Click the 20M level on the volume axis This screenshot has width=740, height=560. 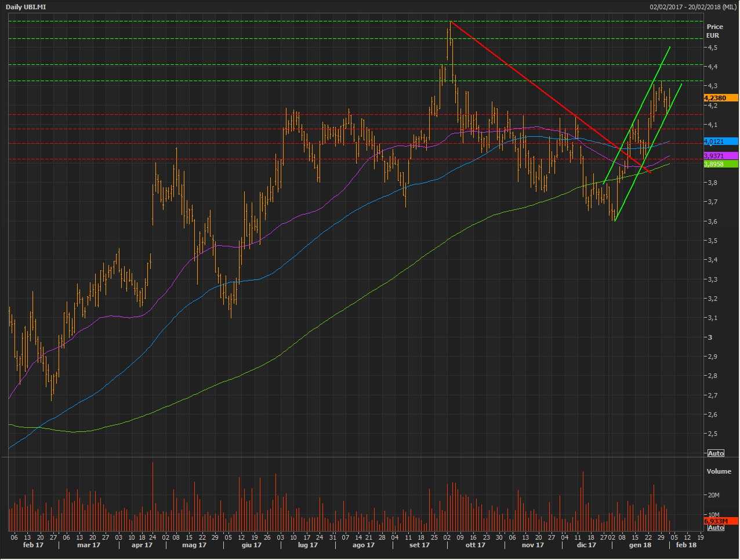click(x=713, y=495)
